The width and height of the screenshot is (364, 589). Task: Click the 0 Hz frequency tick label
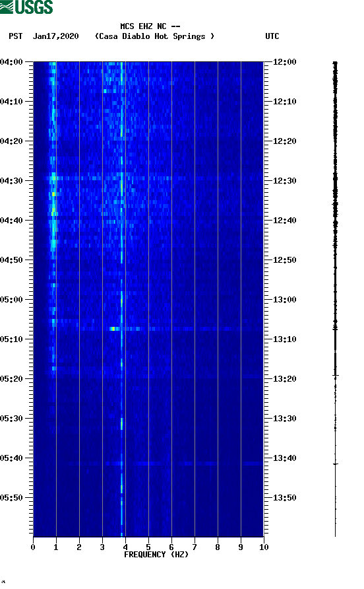(x=33, y=547)
